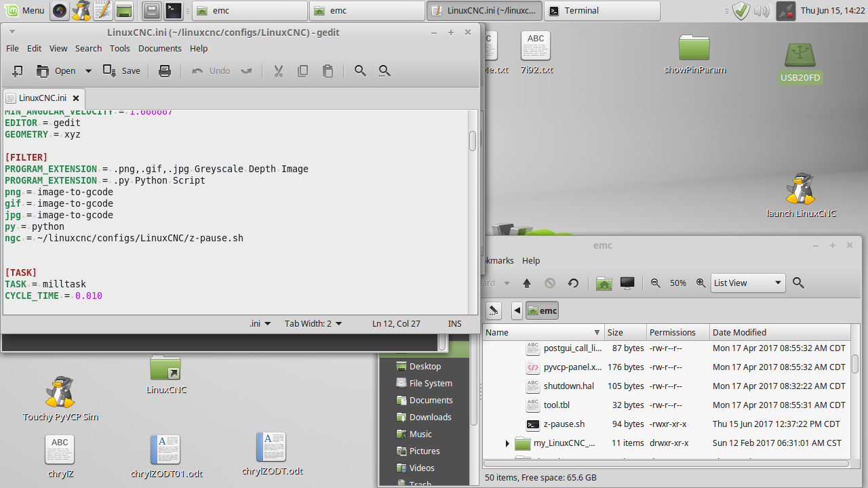Open gedit Search menu
The image size is (868, 488).
click(x=88, y=48)
